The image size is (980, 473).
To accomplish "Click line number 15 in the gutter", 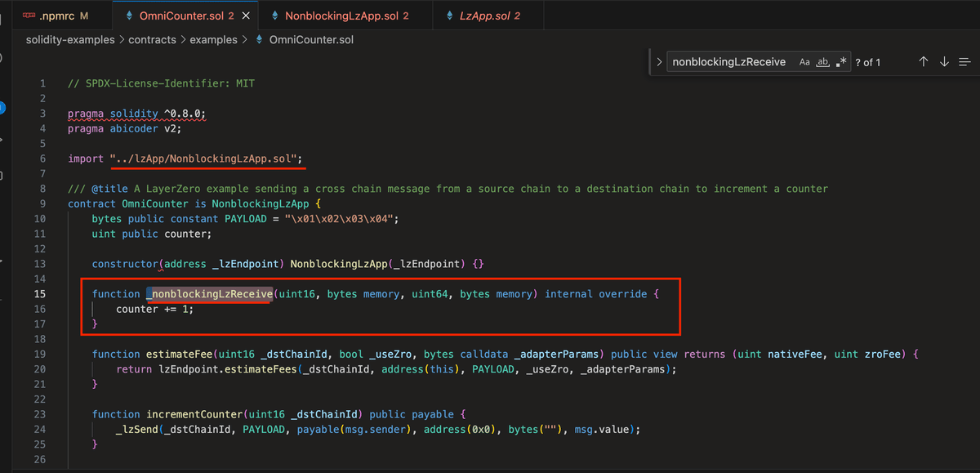I will 40,294.
